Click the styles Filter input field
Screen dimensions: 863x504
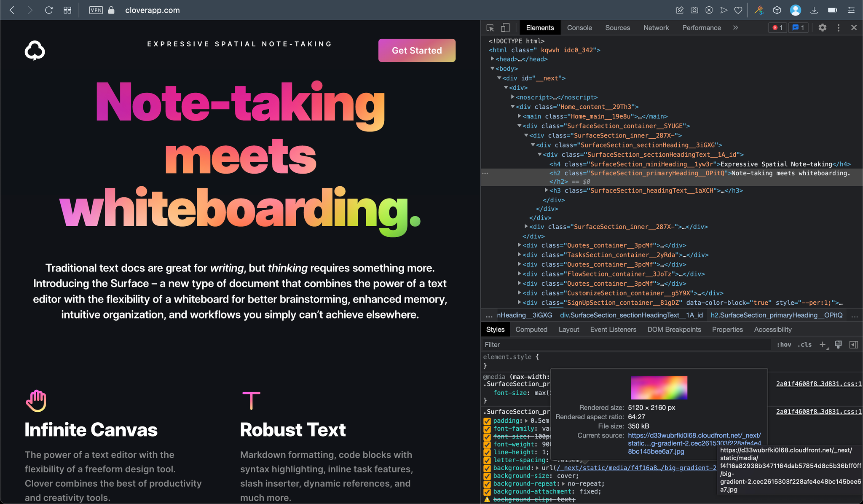click(626, 345)
